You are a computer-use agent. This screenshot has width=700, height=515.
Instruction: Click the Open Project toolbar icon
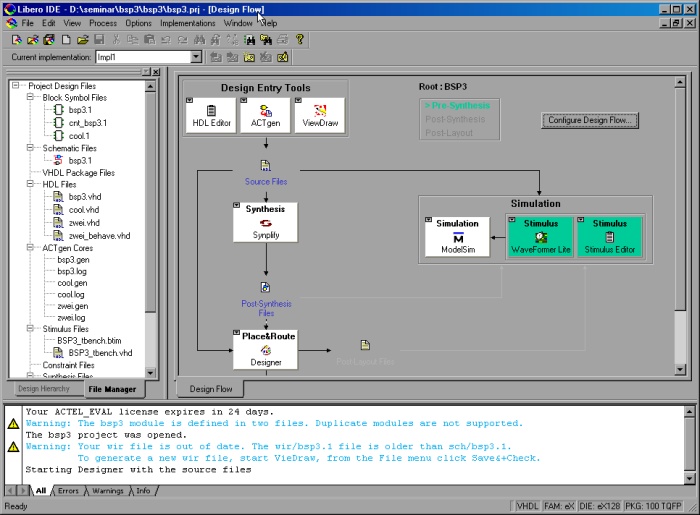click(x=33, y=40)
